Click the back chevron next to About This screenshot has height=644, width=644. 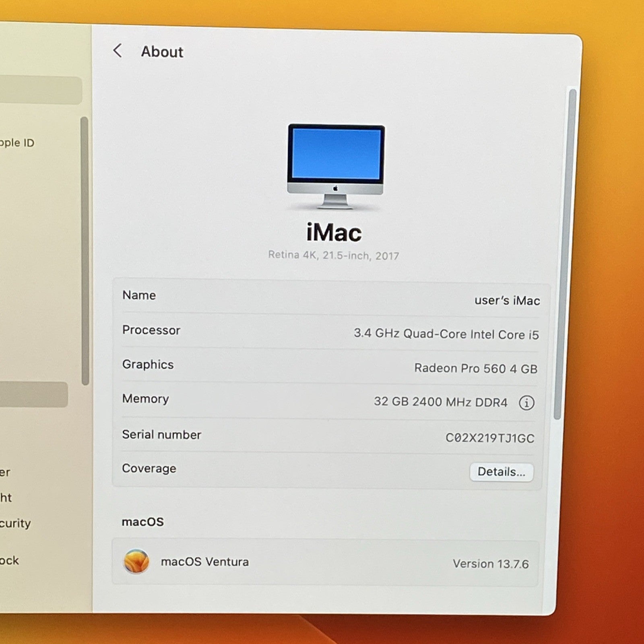pyautogui.click(x=118, y=51)
